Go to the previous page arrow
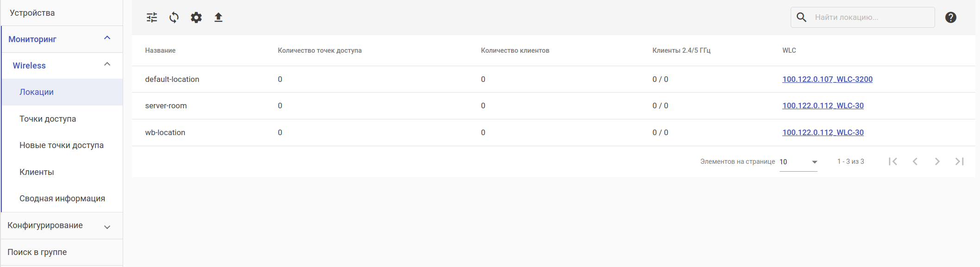Viewport: 980px width, 267px height. click(x=915, y=161)
